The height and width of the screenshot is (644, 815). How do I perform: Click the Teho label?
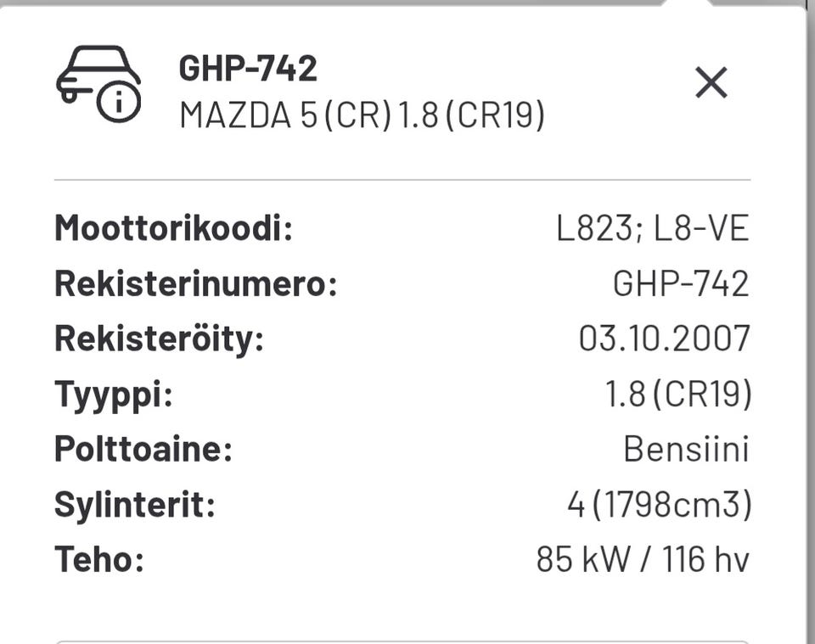[x=99, y=559]
